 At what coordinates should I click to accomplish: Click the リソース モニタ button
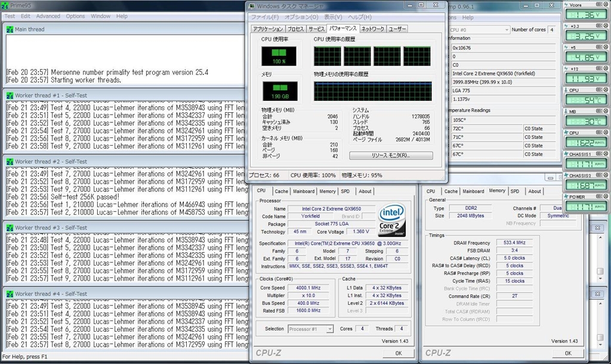coord(391,156)
